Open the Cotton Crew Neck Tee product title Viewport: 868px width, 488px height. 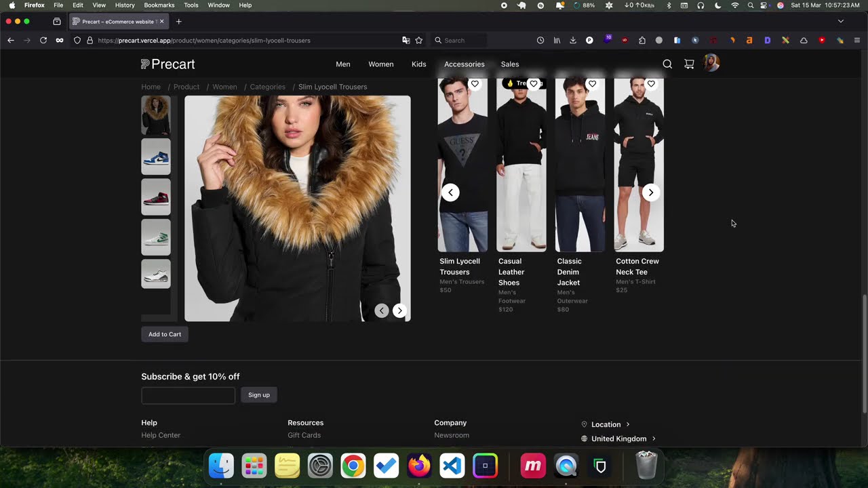pos(637,266)
